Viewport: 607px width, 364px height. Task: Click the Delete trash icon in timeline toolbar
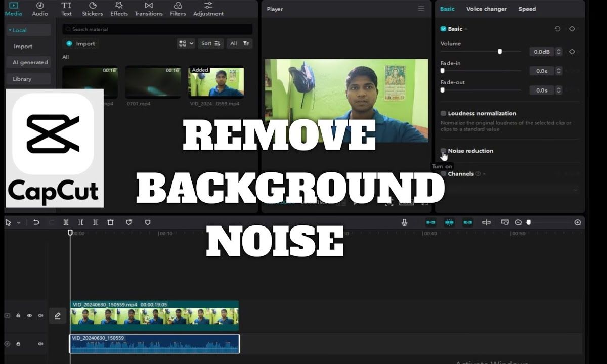(x=110, y=222)
